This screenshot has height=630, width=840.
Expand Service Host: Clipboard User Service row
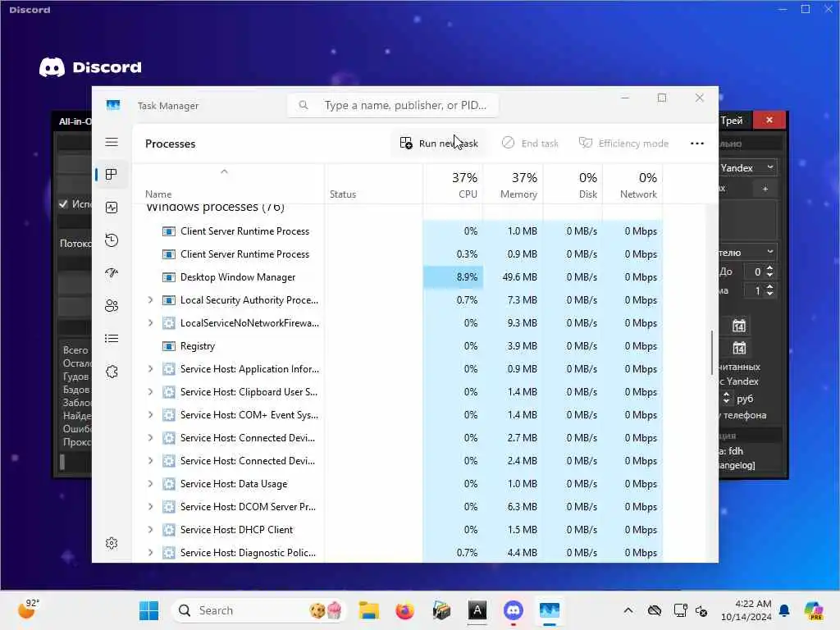click(x=151, y=392)
